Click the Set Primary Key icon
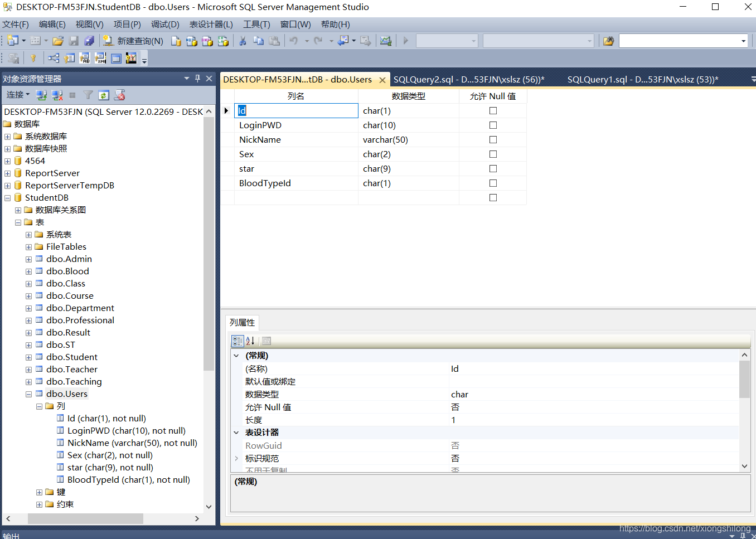Screen dimensions: 756x539 coord(33,58)
